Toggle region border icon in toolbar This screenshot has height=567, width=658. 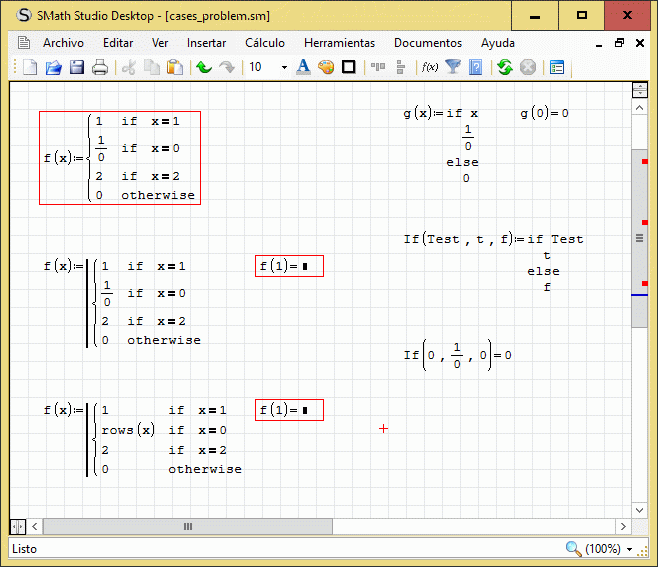349,67
